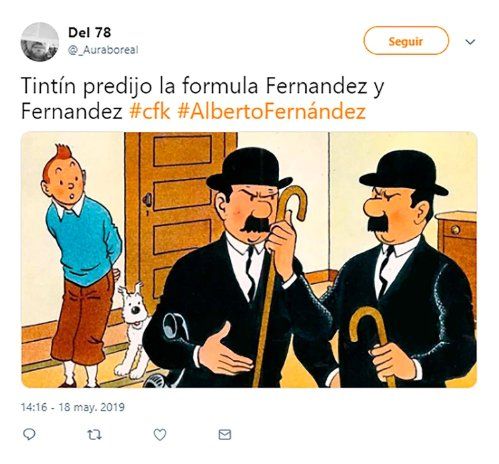Open the 14:16 - 18 may. 2019 timestamp
The width and height of the screenshot is (499, 464).
73,407
